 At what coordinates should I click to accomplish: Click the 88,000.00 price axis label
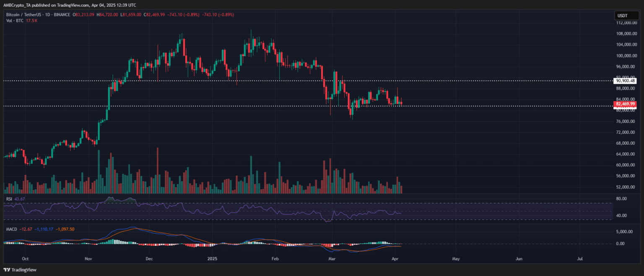point(626,89)
